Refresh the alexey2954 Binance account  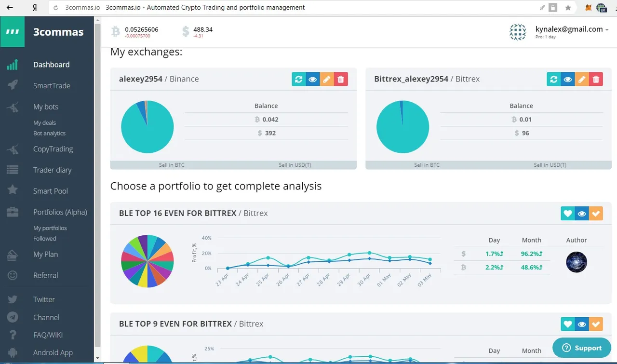point(299,79)
